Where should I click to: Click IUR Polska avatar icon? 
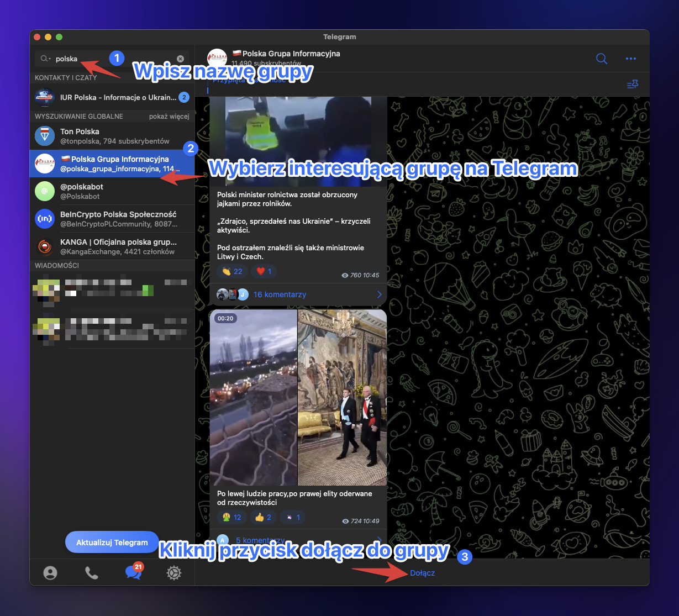point(45,97)
